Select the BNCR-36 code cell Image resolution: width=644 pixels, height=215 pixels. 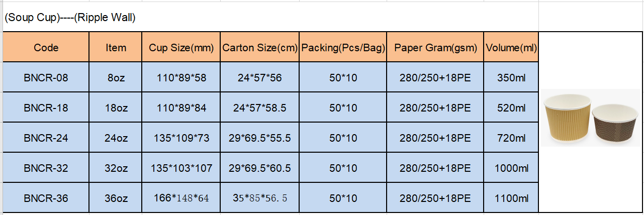pos(46,198)
